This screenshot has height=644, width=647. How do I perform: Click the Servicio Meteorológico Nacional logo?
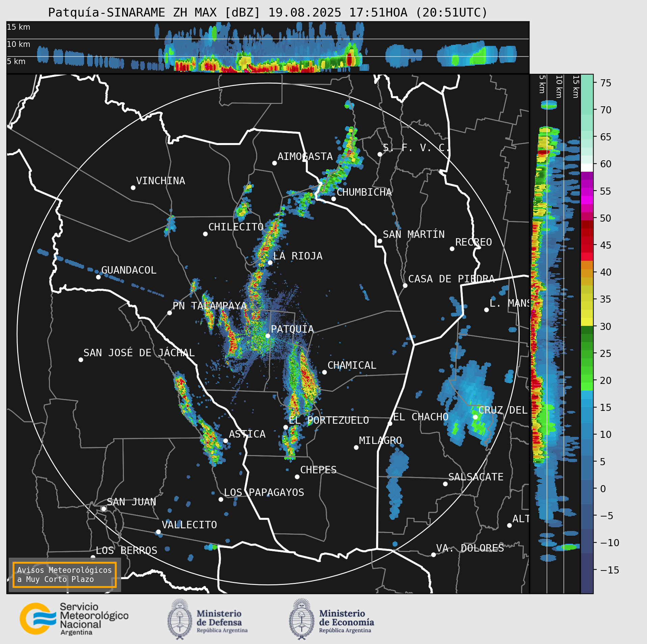[x=74, y=619]
